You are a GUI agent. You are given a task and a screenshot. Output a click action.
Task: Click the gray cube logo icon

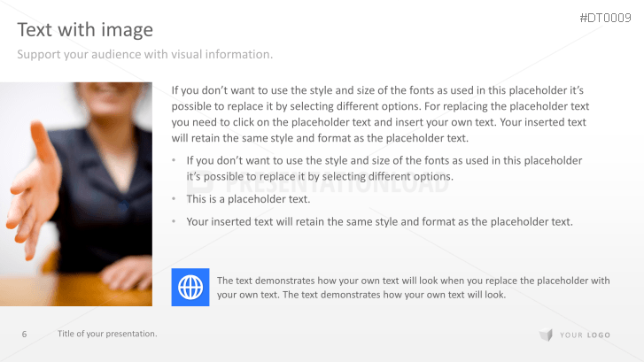546,335
